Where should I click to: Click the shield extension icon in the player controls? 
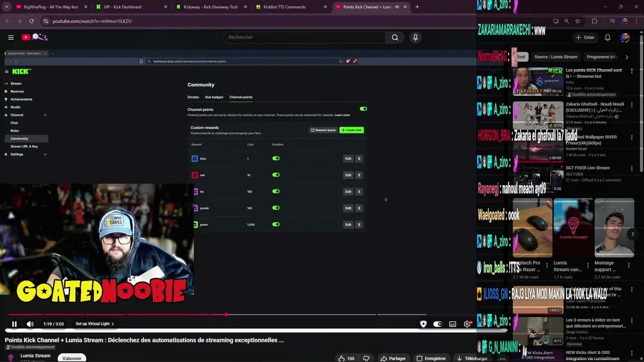click(x=423, y=324)
